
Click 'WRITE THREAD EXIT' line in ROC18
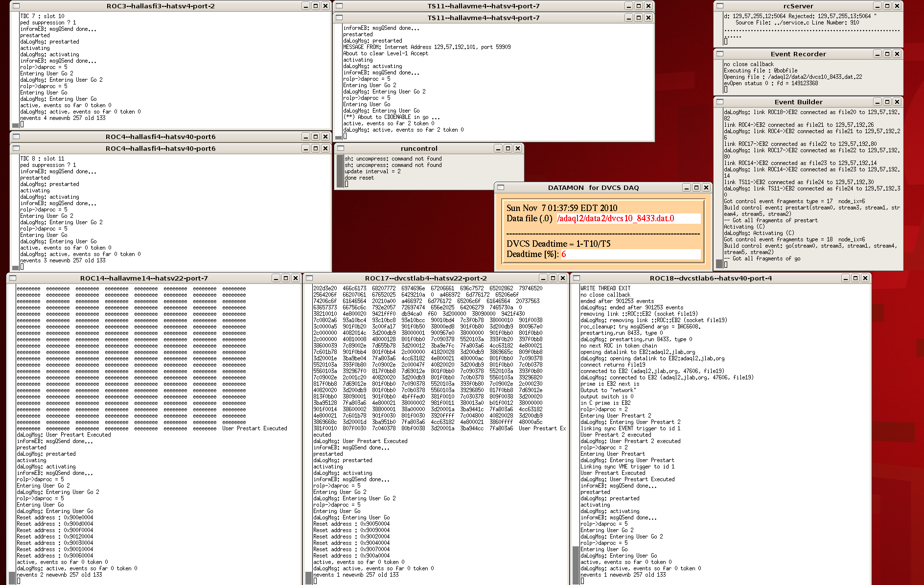tap(605, 288)
